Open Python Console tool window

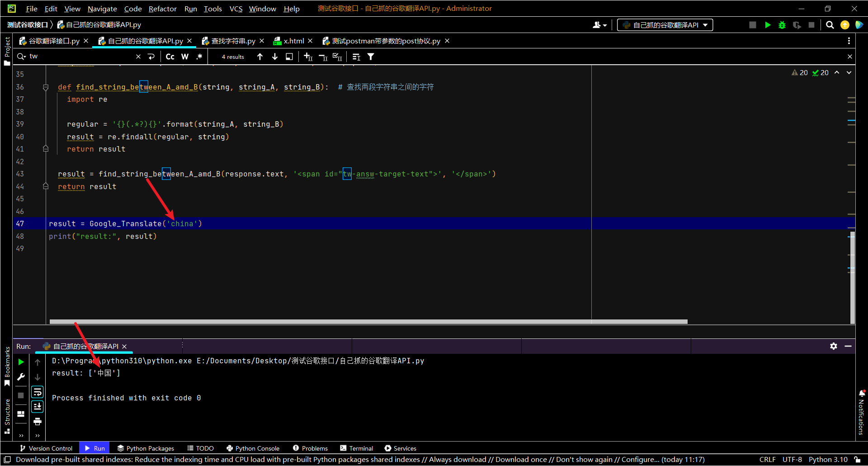click(253, 448)
